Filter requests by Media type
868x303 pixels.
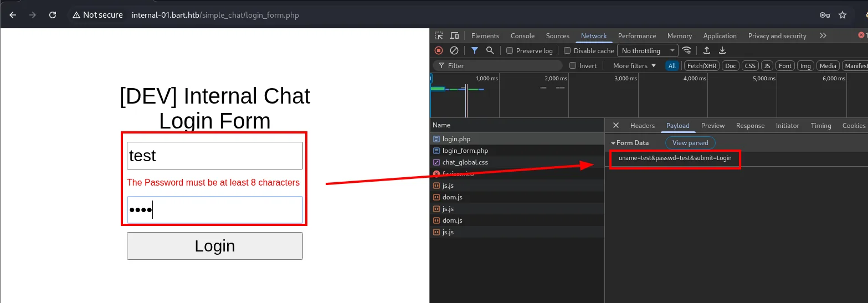[x=828, y=65]
